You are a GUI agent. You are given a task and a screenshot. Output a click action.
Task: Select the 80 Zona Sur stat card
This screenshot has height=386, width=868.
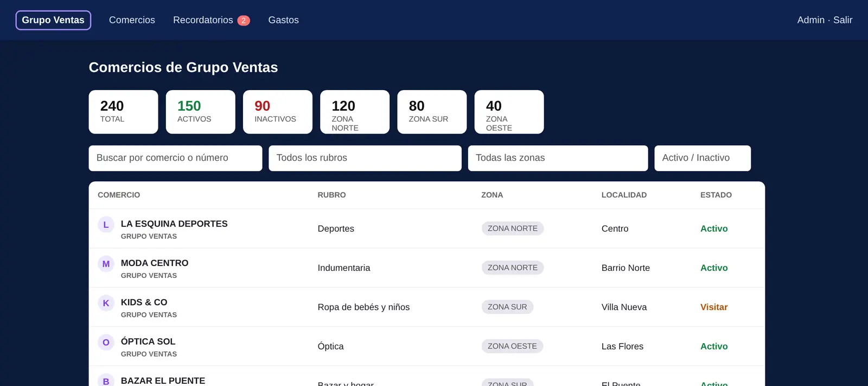(x=432, y=112)
